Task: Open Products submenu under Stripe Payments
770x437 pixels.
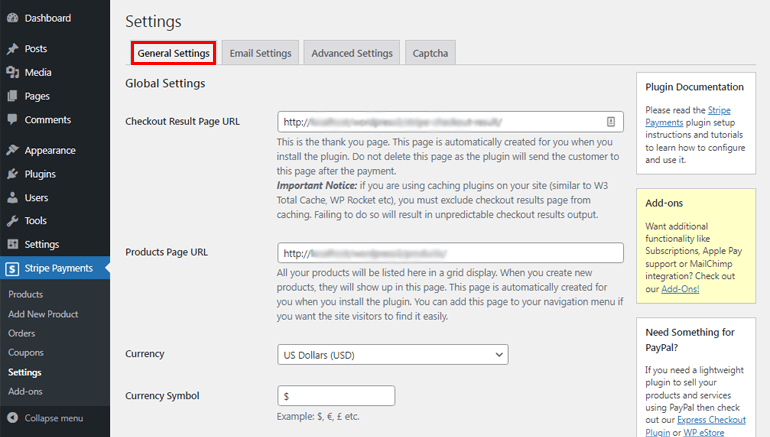Action: 26,294
